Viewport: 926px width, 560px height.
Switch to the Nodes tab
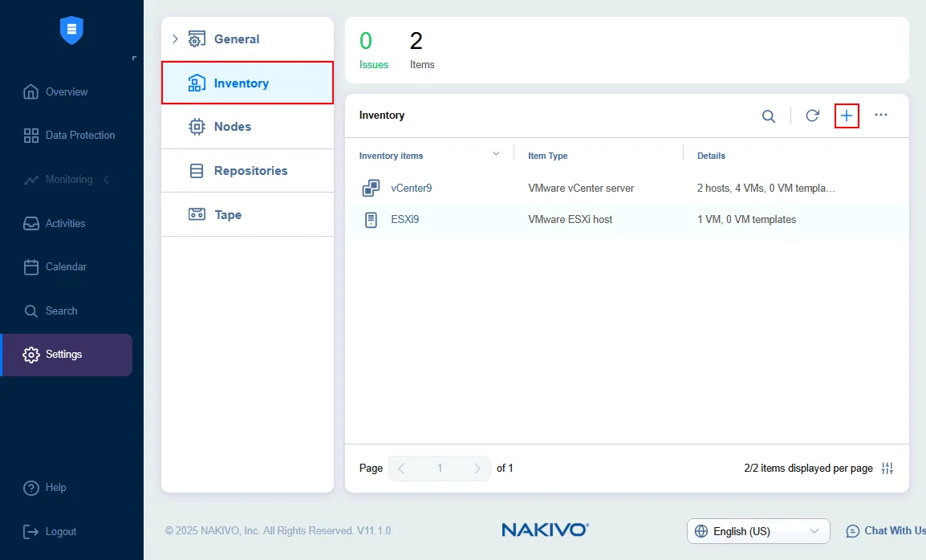pos(247,127)
